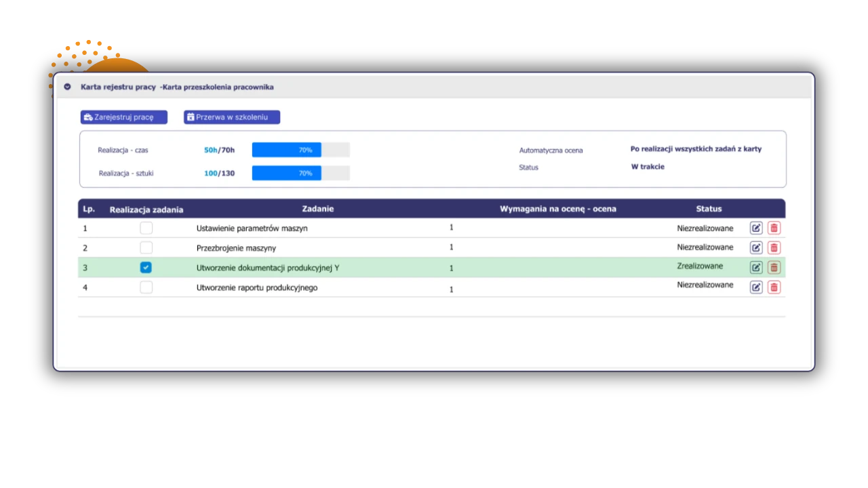
Task: Click the Zarejestruj pracę button
Action: [123, 117]
